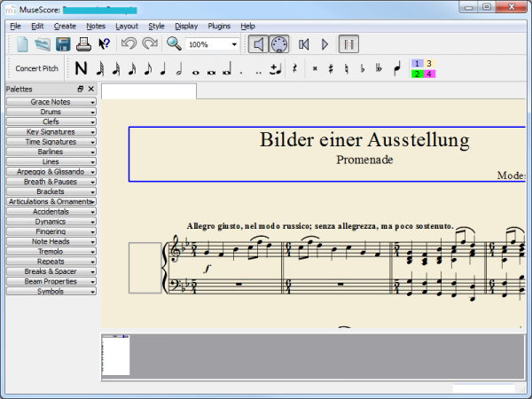Open a score with the folder icon

(43, 44)
